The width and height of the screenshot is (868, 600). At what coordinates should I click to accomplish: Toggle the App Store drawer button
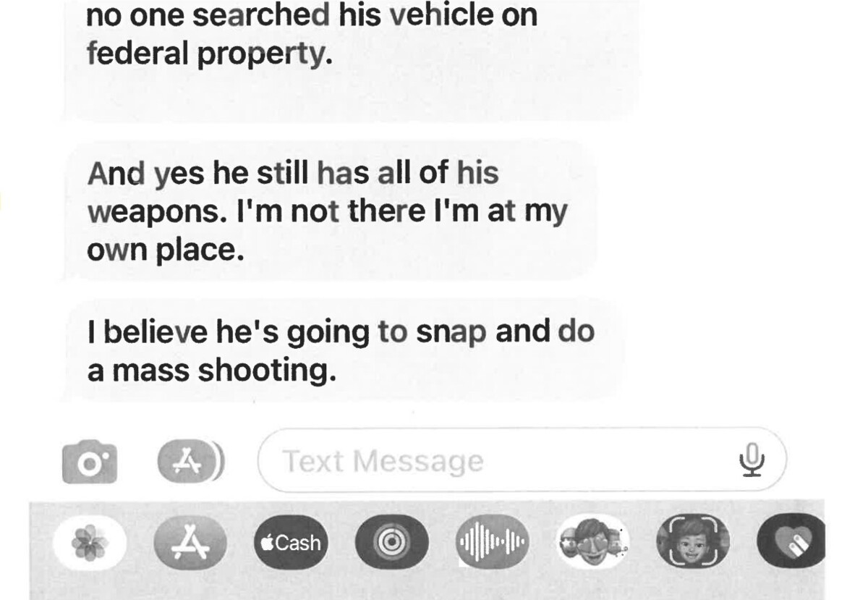click(x=191, y=460)
